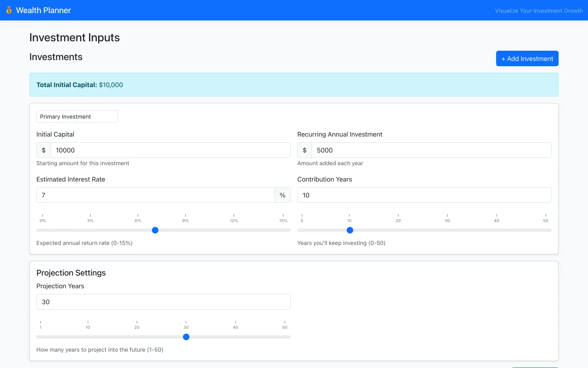Click the 15% tick label on rate slider
Screen dimensions: 588x368
click(x=283, y=221)
